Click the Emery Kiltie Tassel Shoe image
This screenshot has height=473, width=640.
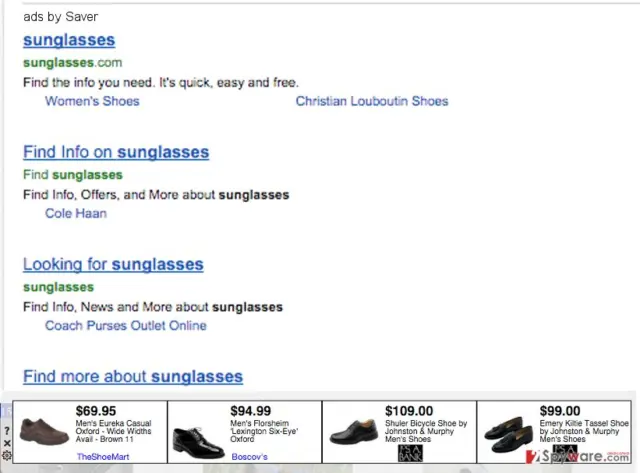click(508, 435)
